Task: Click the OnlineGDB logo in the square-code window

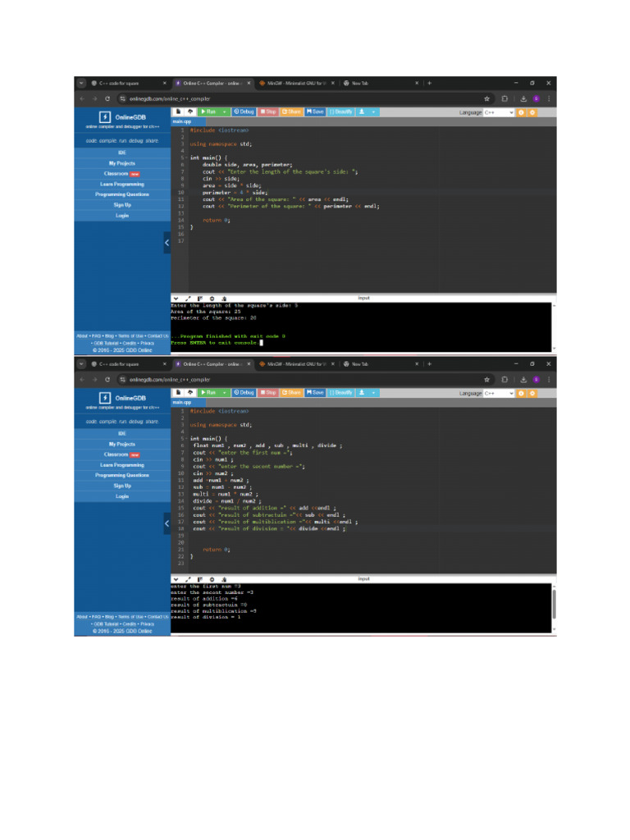Action: coord(122,116)
